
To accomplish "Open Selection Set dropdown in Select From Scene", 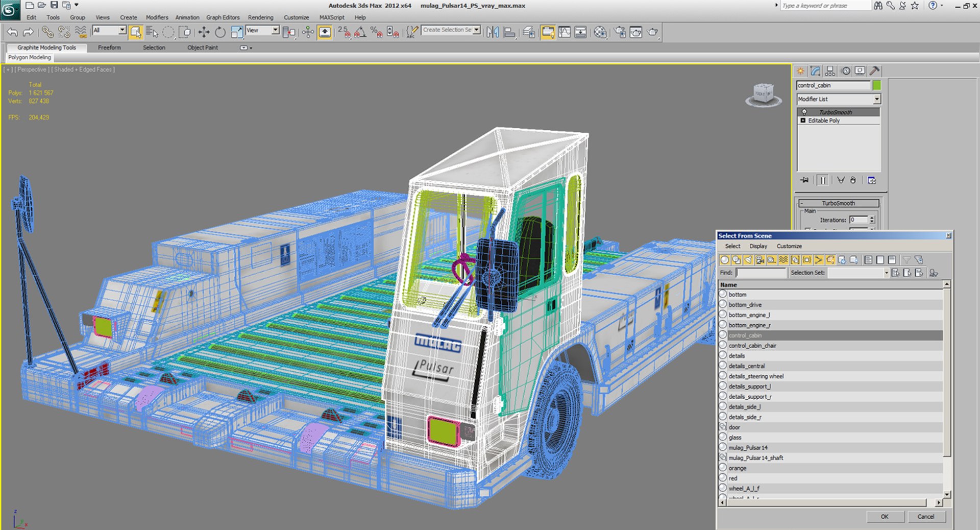I will [886, 273].
